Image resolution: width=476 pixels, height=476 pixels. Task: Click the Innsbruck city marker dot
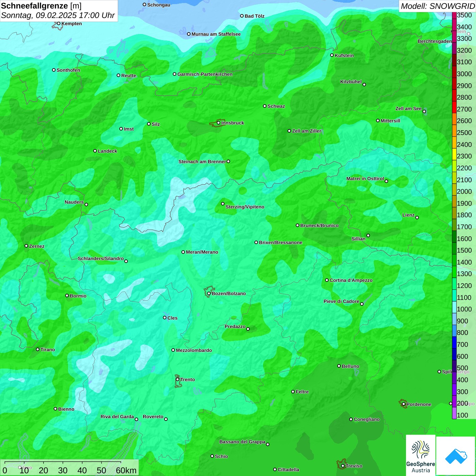coord(219,123)
